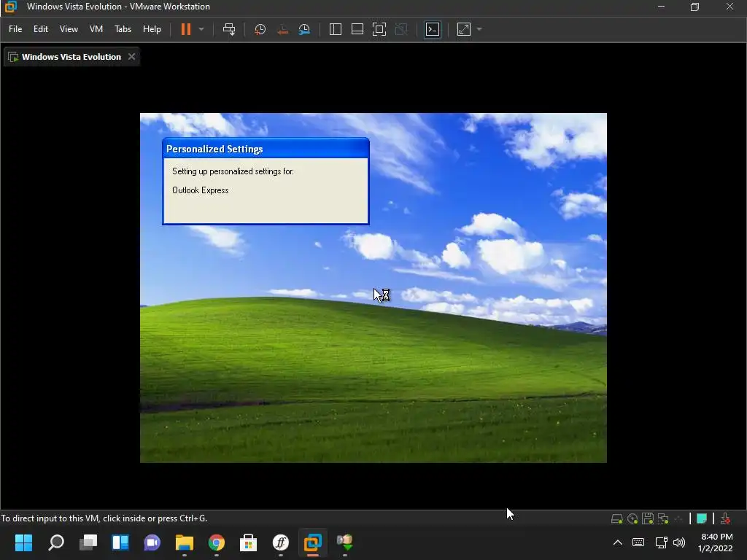Toggle the thumbnail bar view
Screen dimensions: 747x560
(357, 29)
